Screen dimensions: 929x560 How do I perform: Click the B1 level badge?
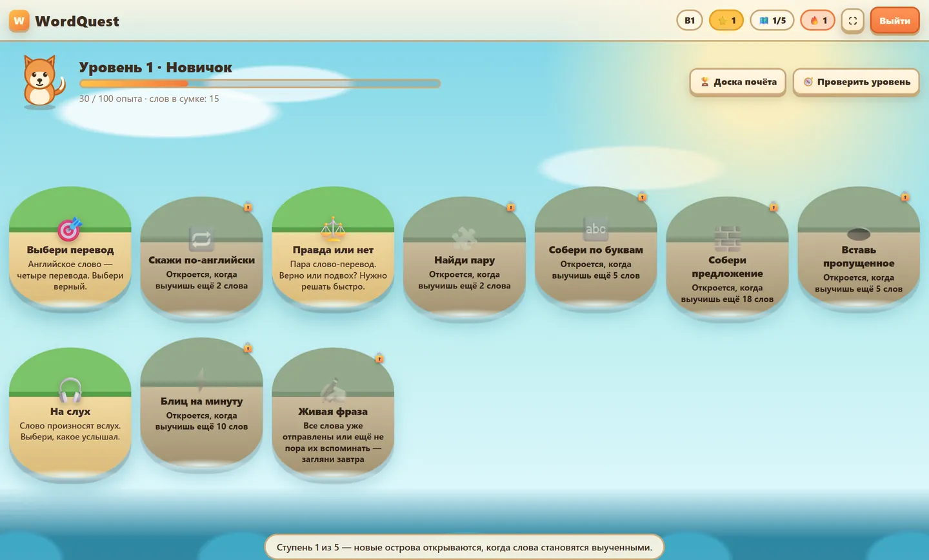690,21
